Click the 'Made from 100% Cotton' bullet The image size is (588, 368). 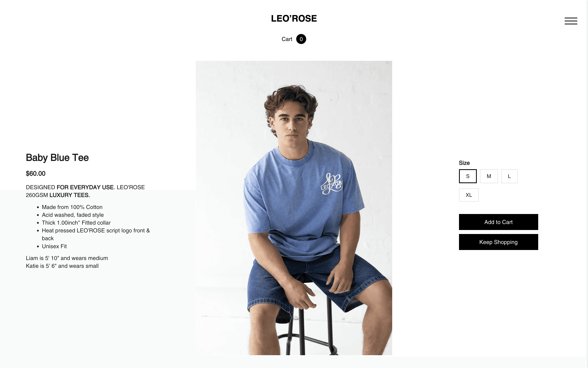tap(72, 207)
